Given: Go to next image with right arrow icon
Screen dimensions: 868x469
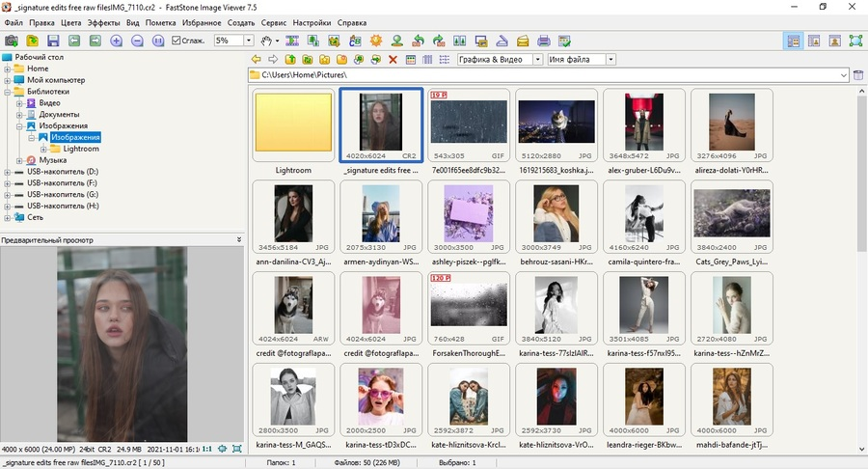Looking at the screenshot, I should coord(95,41).
